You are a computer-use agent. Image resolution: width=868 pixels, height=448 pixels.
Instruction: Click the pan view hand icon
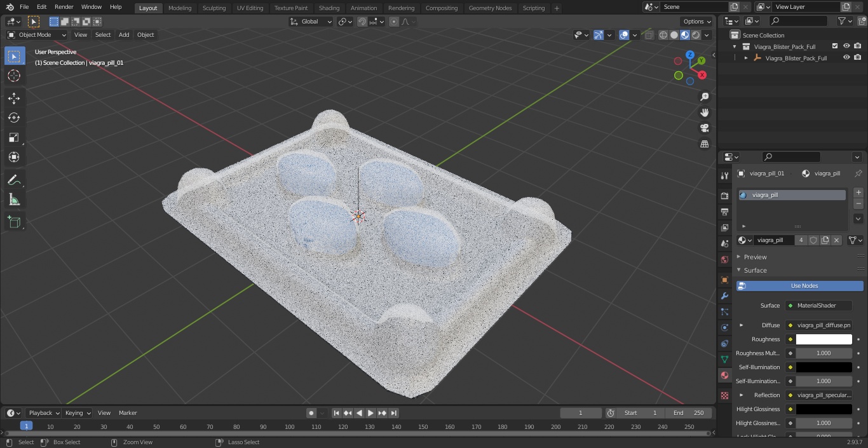coord(704,112)
